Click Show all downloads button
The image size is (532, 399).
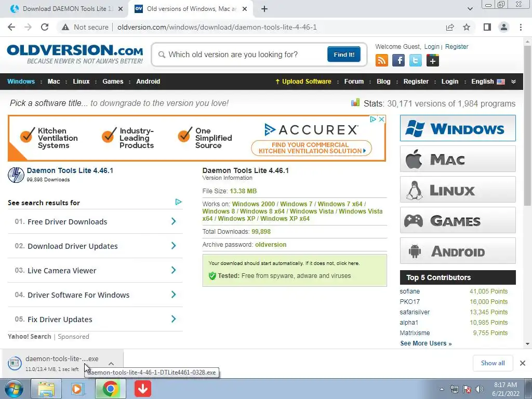pyautogui.click(x=493, y=363)
